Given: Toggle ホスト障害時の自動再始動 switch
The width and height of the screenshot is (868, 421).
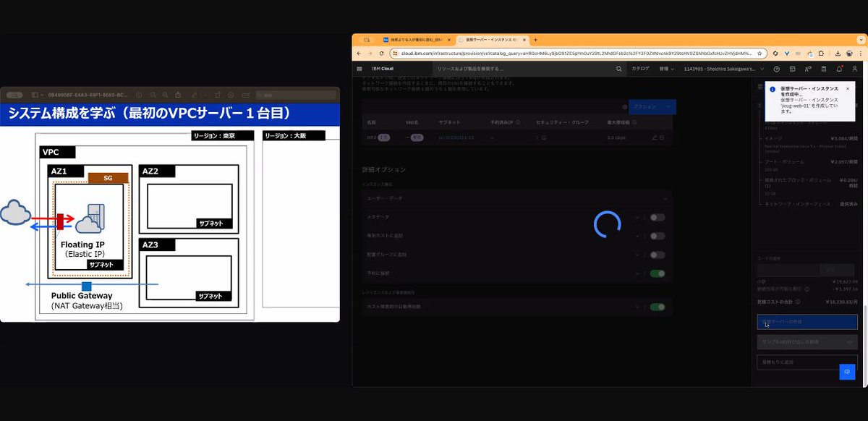Looking at the screenshot, I should coord(657,307).
